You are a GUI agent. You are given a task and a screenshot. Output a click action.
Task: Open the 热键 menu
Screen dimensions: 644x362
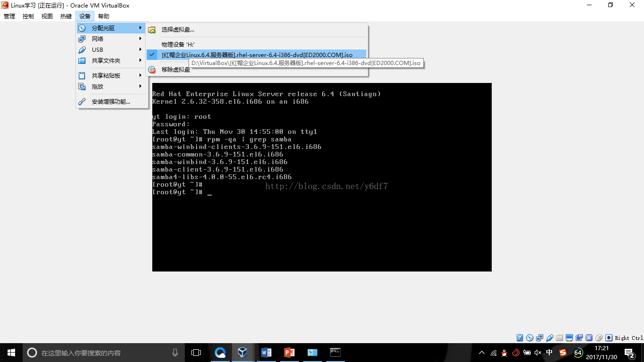point(66,16)
